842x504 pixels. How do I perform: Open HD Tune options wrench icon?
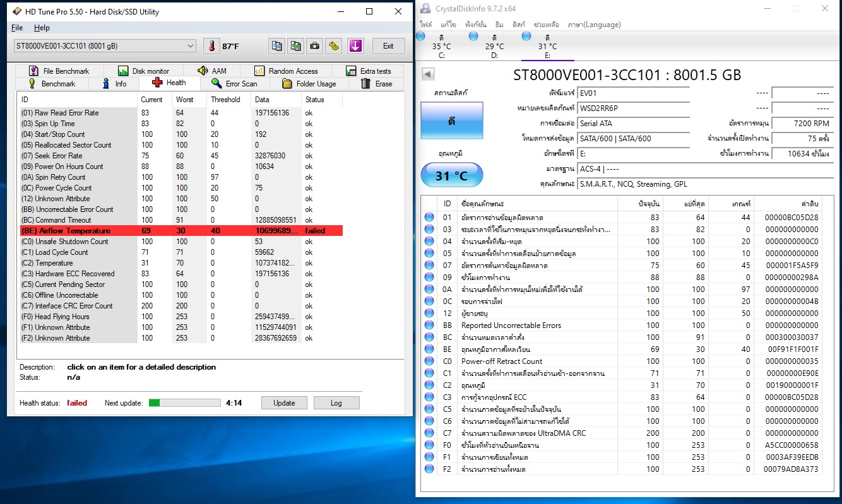[x=335, y=46]
